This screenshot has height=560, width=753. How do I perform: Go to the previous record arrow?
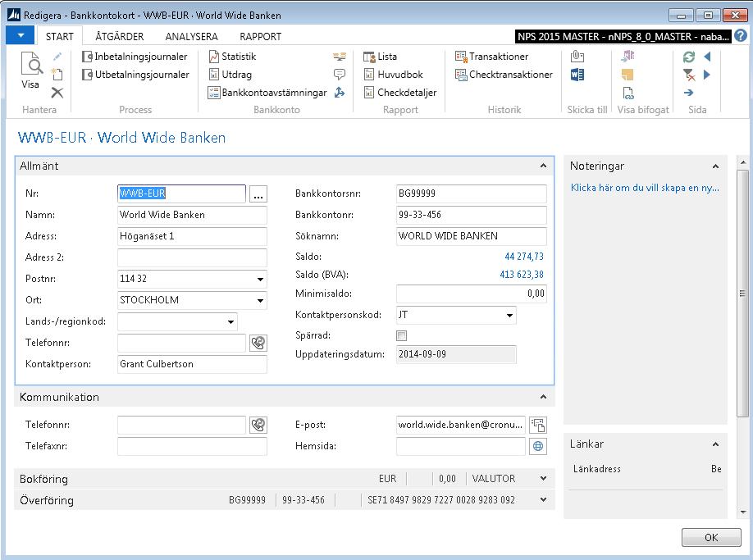[x=707, y=57]
